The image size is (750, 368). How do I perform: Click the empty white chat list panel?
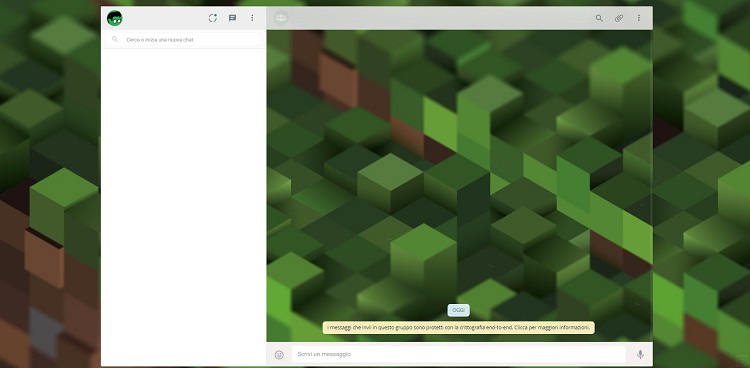click(184, 206)
